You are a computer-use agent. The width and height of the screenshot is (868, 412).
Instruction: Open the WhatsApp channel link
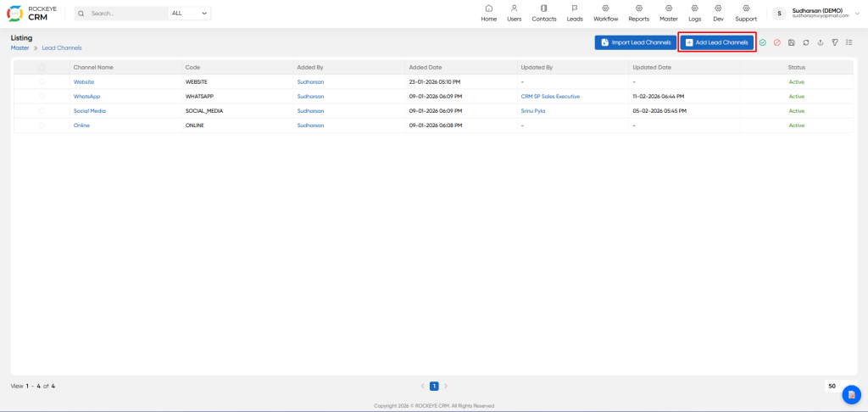point(87,97)
